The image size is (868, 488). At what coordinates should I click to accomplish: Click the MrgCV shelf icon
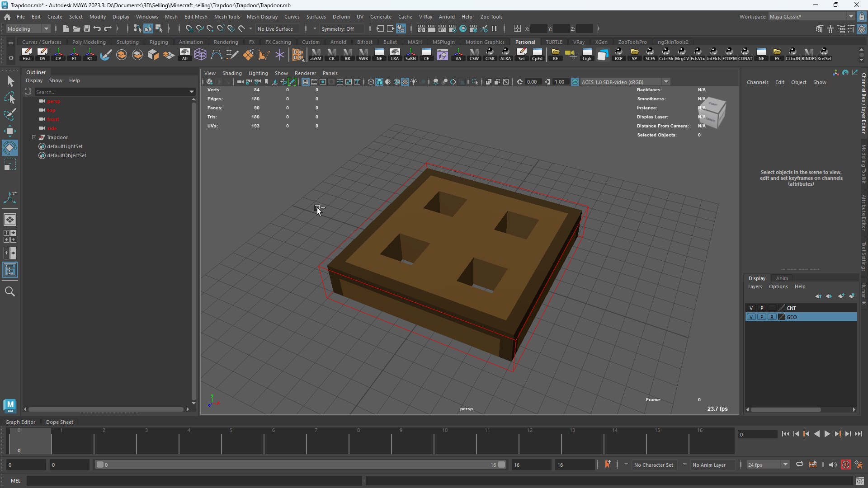coord(682,54)
